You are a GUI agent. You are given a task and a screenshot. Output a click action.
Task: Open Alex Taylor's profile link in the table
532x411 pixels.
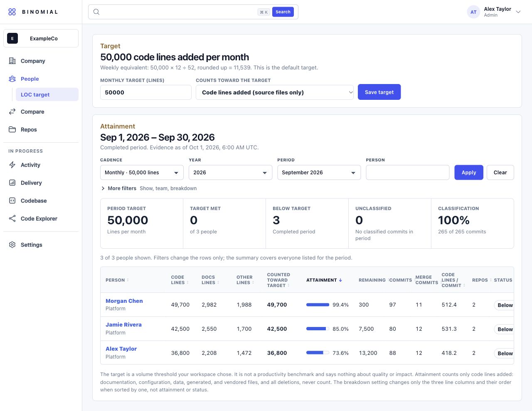pos(121,349)
